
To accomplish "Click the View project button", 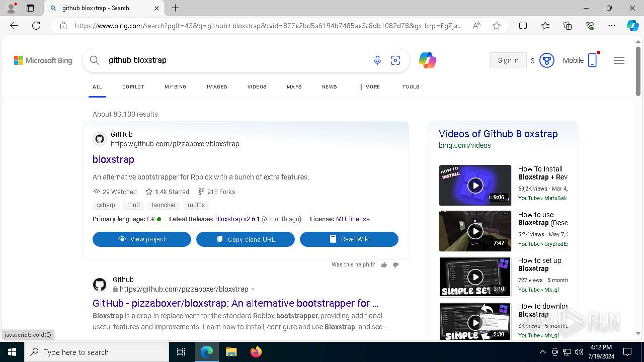I will point(142,239).
